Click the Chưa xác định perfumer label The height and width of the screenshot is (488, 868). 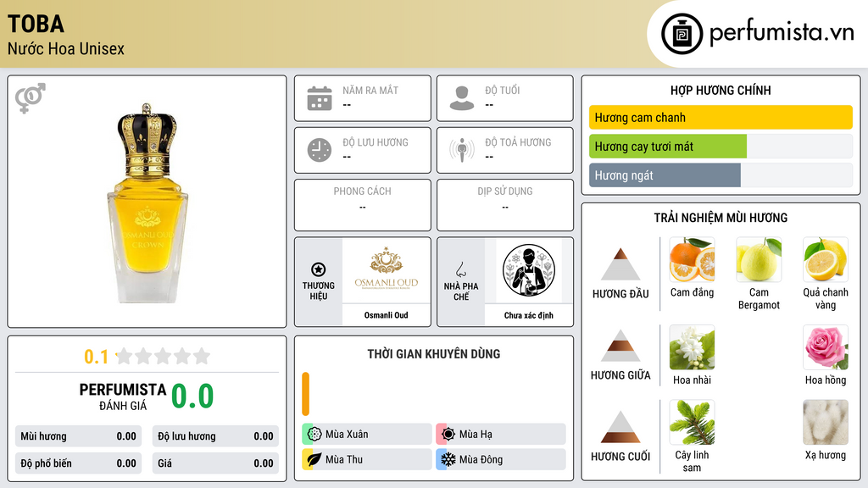[529, 315]
